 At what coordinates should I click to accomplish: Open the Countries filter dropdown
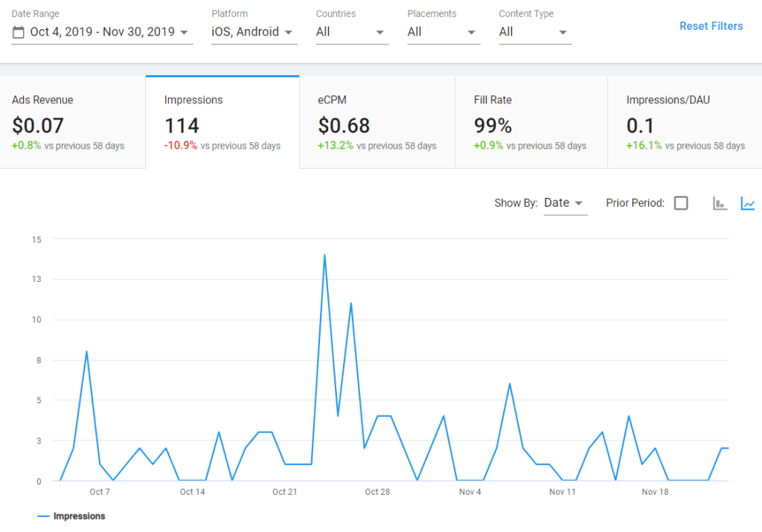[x=352, y=32]
